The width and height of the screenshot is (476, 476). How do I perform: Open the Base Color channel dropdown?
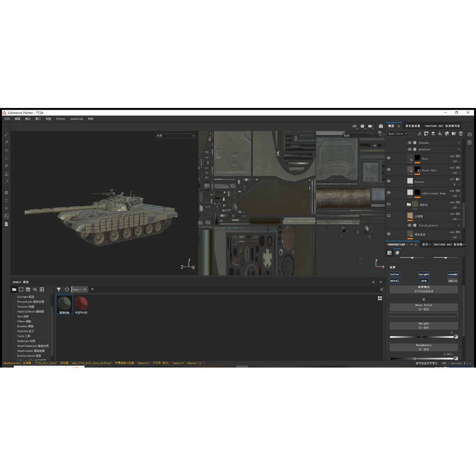click(x=398, y=134)
